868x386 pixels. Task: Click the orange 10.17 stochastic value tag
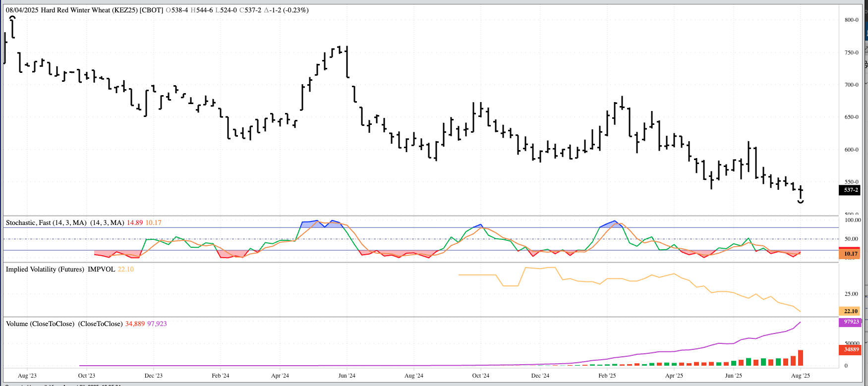coord(850,254)
